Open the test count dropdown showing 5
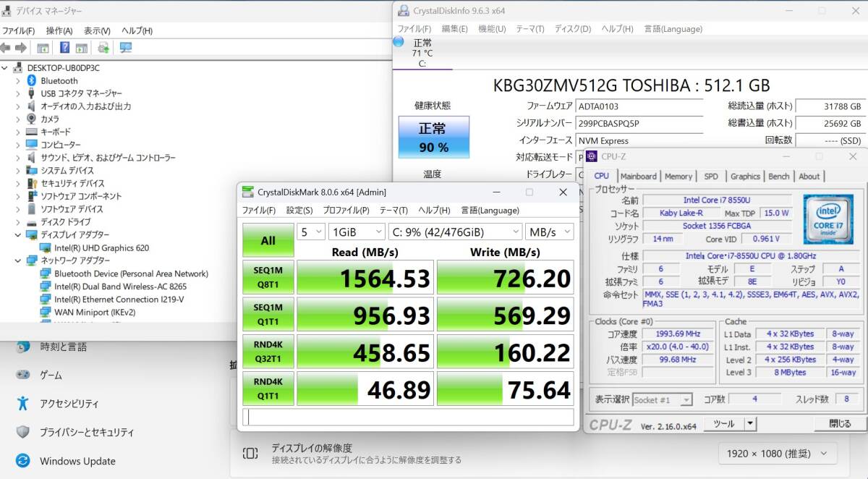868x479 pixels. click(x=311, y=232)
